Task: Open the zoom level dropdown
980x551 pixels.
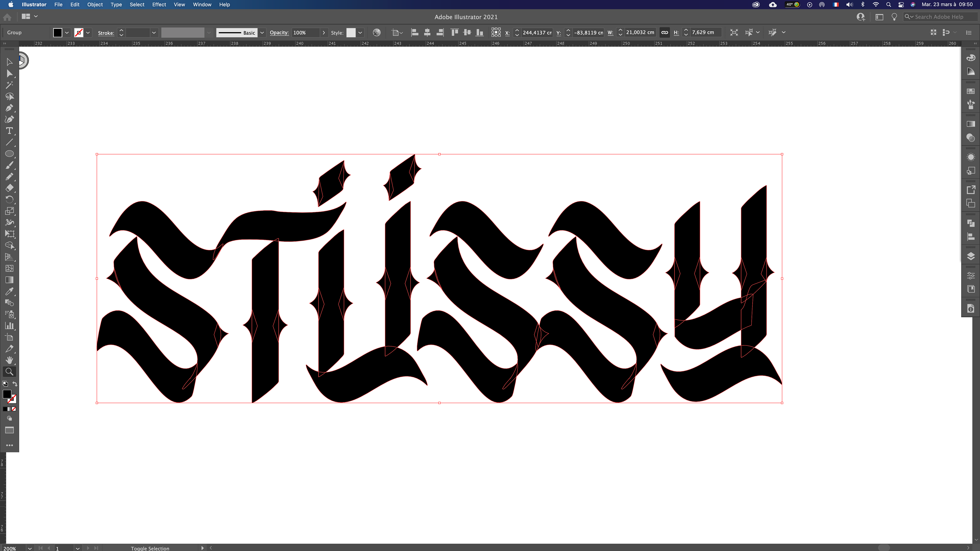Action: (30, 548)
